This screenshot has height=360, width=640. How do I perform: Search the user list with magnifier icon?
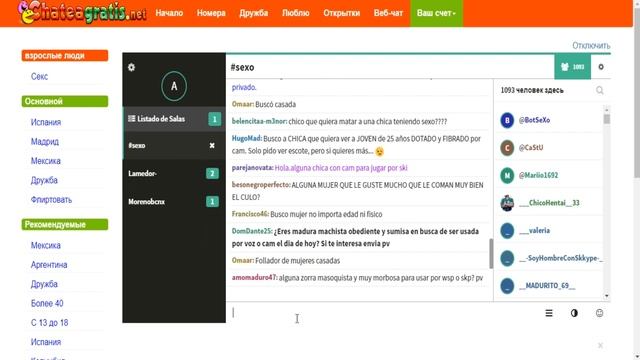coord(599,90)
